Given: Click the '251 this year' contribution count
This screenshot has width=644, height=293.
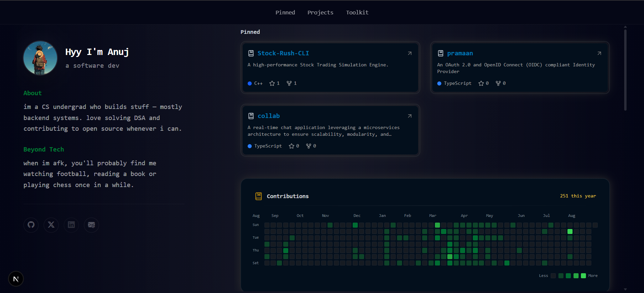Looking at the screenshot, I should [578, 196].
